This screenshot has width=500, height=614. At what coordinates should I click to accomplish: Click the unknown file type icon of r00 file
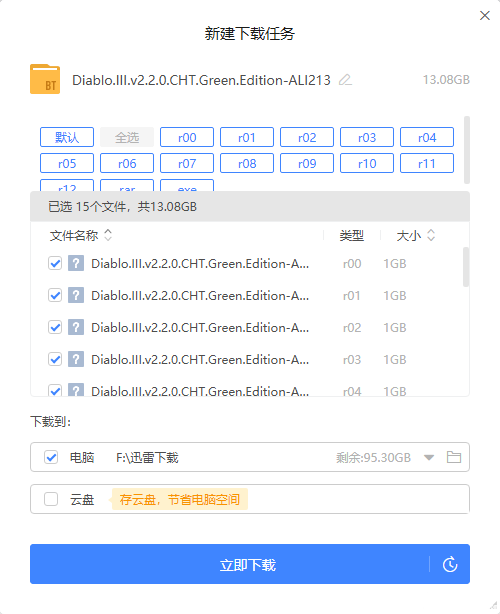pos(76,263)
